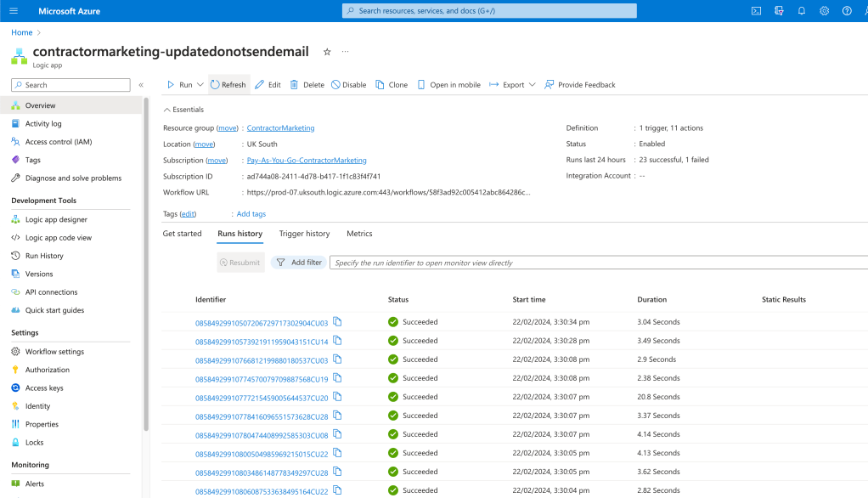Clone the logic app
868x498 pixels.
[392, 85]
